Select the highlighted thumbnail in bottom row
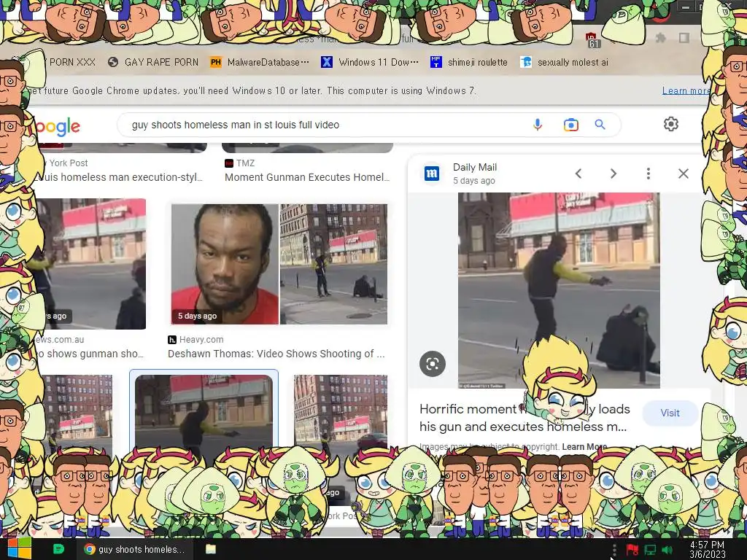The image size is (747, 560). [x=204, y=413]
